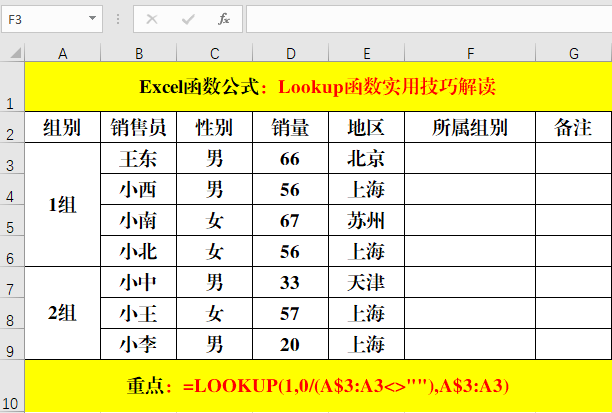
Task: Select column A header
Action: click(x=62, y=53)
